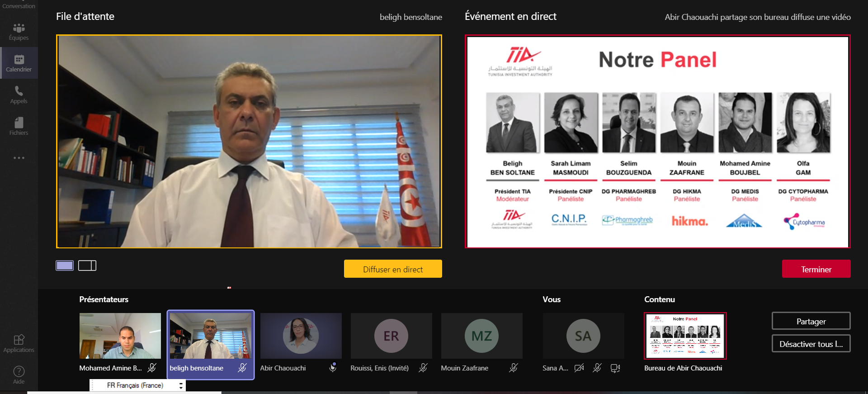Toggle beligh bensoltane muted microphone icon

pos(242,368)
